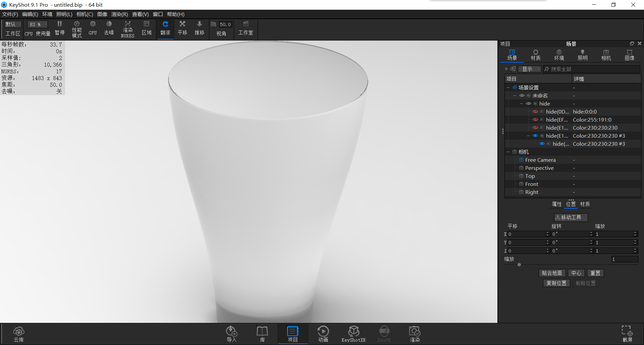Collapse the 相机 camera tree node
Viewport: 644px width, 345px height.
coord(508,152)
